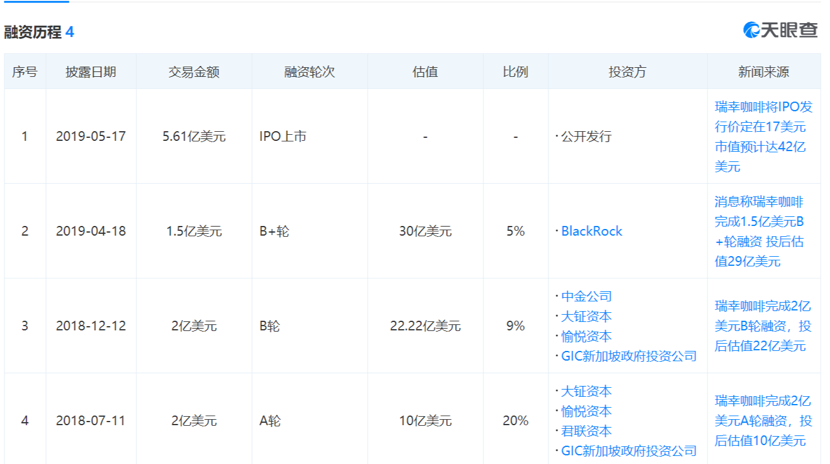
Task: Click serial number 3 cell
Action: 24,326
